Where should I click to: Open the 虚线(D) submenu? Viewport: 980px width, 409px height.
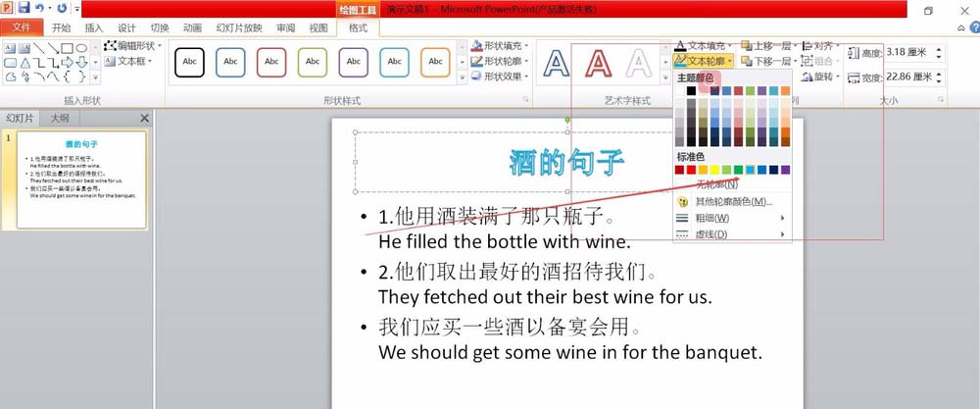[732, 234]
